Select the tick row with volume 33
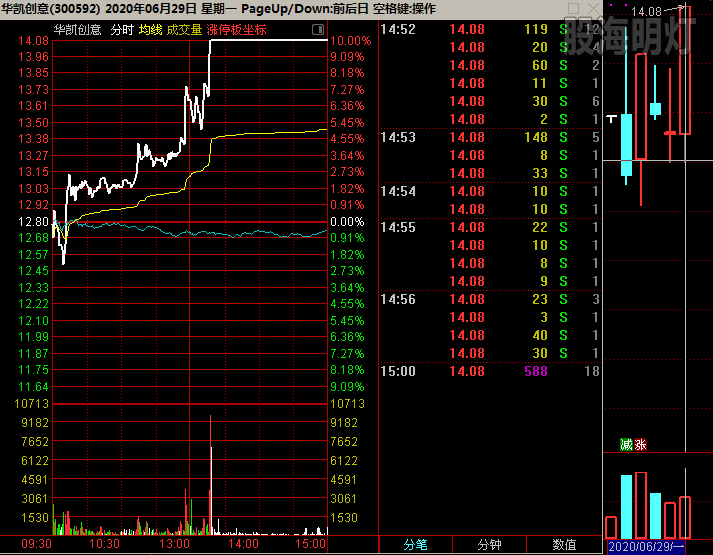 490,173
